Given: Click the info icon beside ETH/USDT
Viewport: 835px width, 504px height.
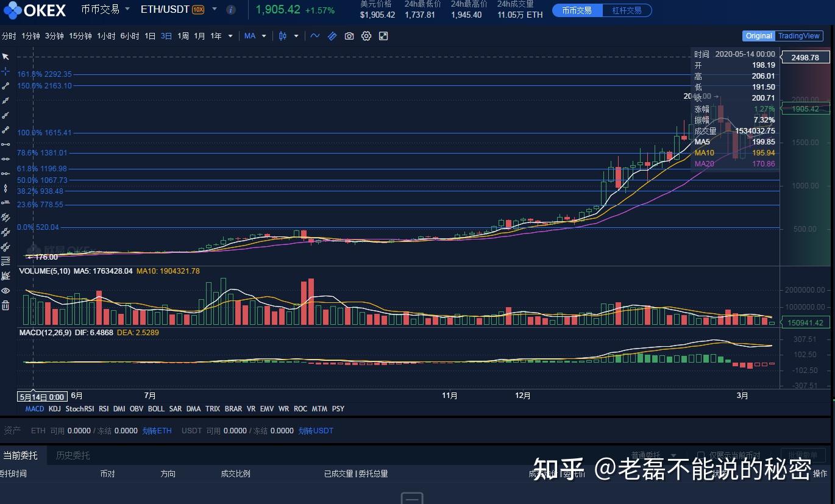Looking at the screenshot, I should [231, 10].
